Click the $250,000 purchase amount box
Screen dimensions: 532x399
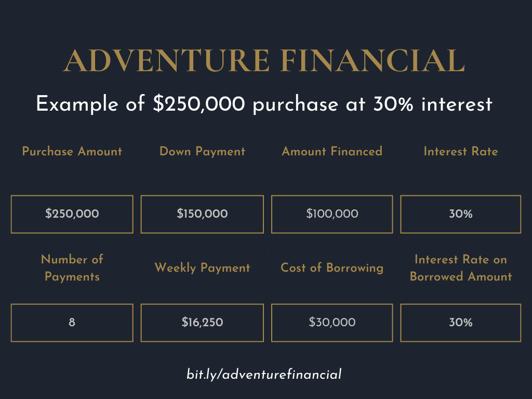coord(72,214)
